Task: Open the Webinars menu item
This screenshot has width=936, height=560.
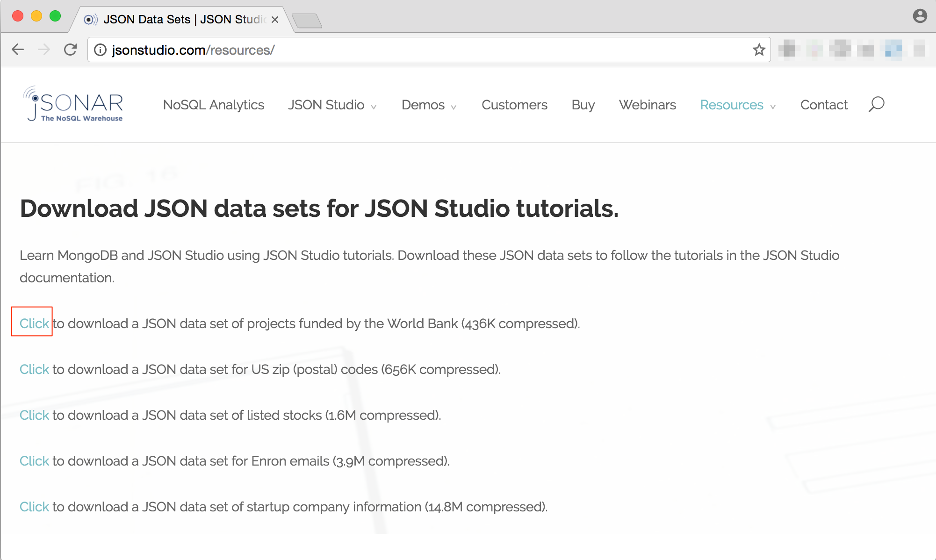Action: click(648, 105)
